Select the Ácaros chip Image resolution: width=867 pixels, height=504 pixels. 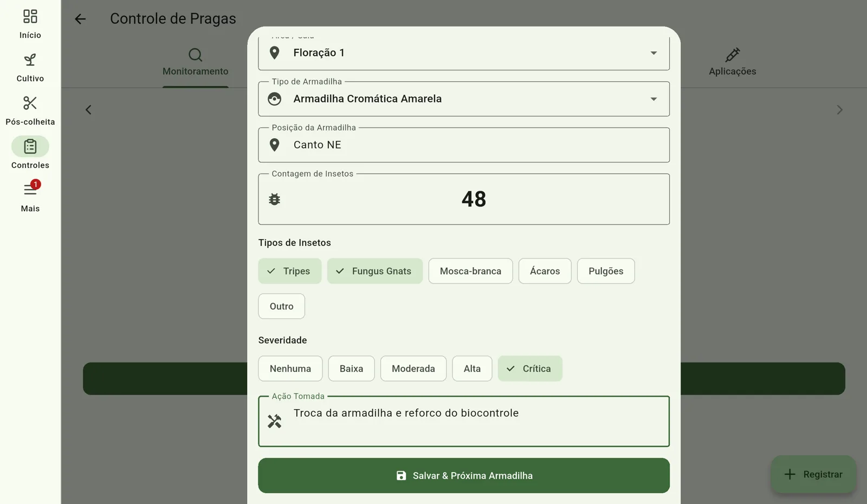point(545,271)
